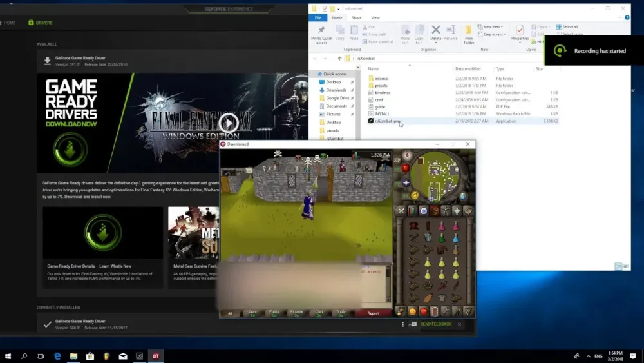
Task: Open the Stats tab in game panel
Action: click(412, 211)
